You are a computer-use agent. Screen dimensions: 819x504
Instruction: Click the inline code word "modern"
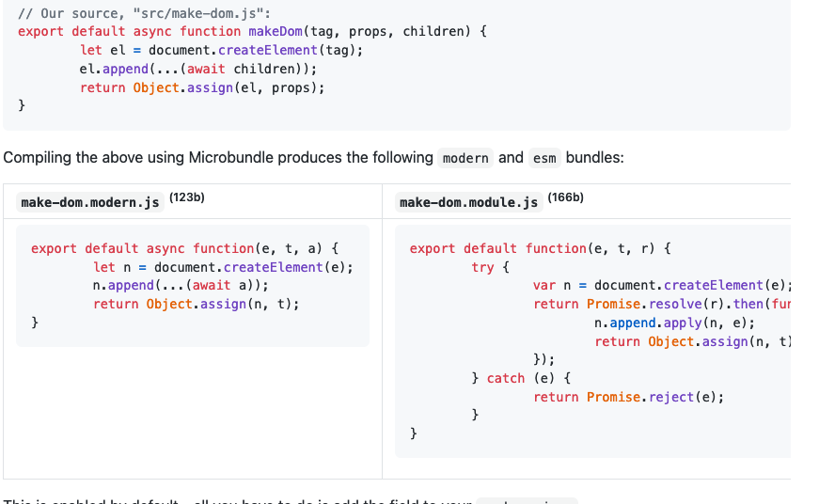(465, 158)
